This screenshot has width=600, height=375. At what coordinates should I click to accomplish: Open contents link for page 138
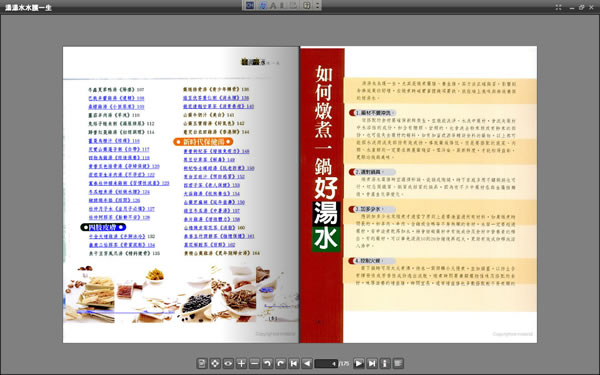tap(216, 98)
